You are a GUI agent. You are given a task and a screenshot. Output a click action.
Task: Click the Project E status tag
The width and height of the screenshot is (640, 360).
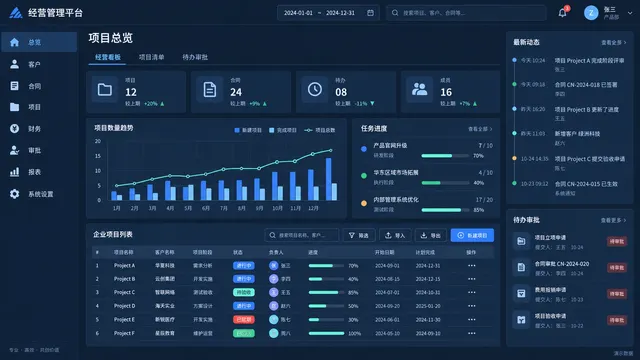pyautogui.click(x=244, y=320)
